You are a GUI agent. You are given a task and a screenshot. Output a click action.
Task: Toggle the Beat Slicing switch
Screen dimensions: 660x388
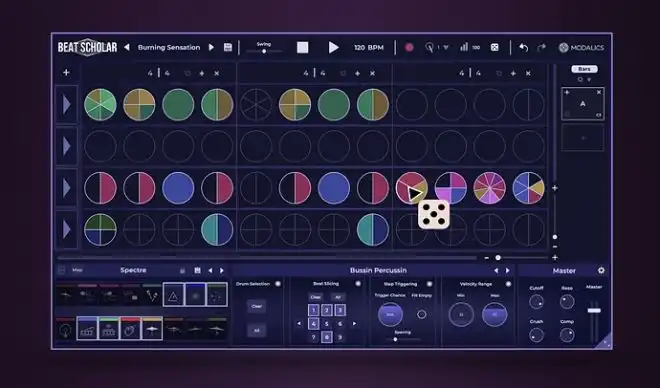pyautogui.click(x=358, y=284)
